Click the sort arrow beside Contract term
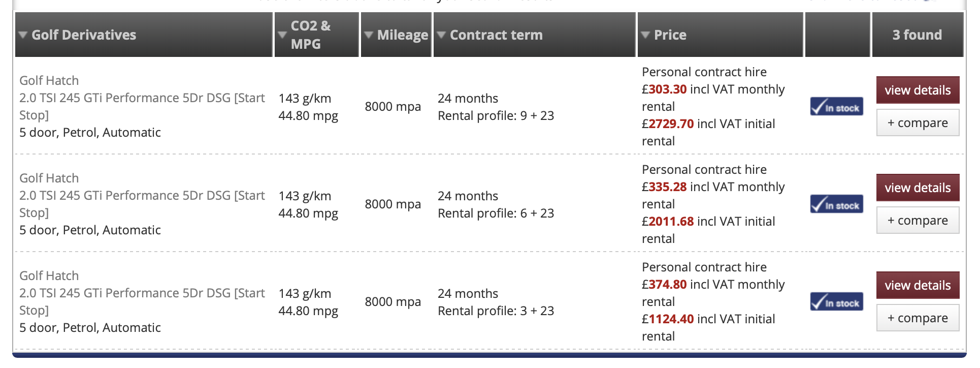The width and height of the screenshot is (980, 368). coord(442,35)
